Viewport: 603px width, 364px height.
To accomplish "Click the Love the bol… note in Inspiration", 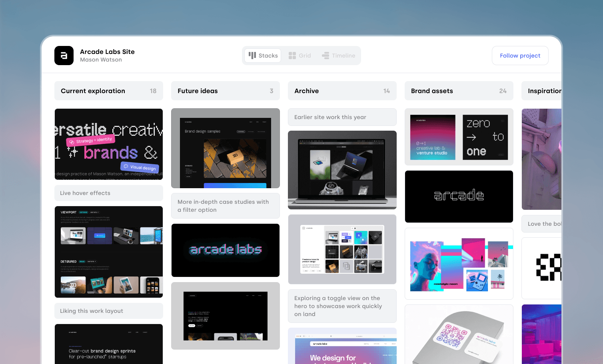I will click(542, 224).
